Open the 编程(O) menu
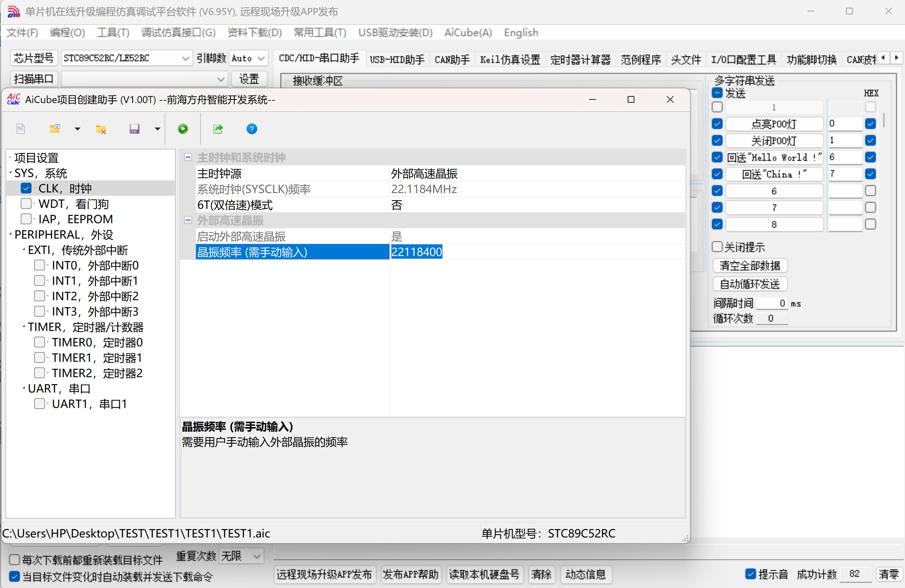The width and height of the screenshot is (905, 588). coord(67,33)
